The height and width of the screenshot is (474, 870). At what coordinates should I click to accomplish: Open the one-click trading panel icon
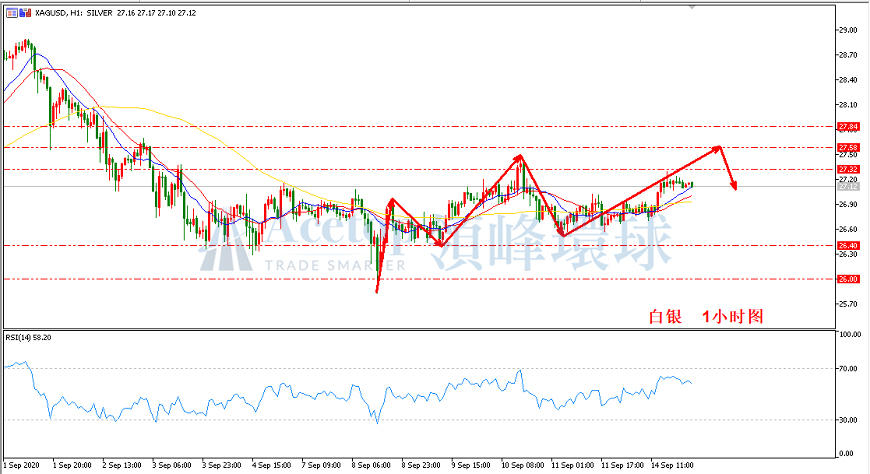[12, 13]
